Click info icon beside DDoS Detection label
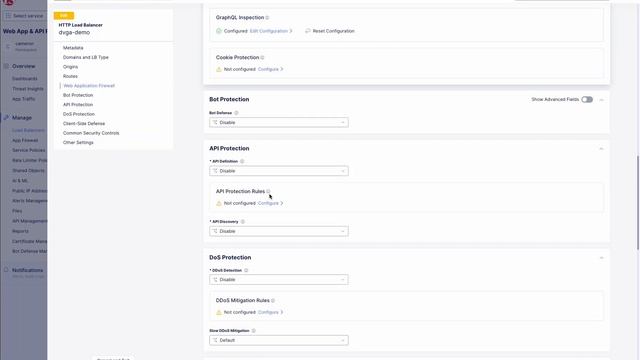The width and height of the screenshot is (640, 360). pyautogui.click(x=246, y=270)
